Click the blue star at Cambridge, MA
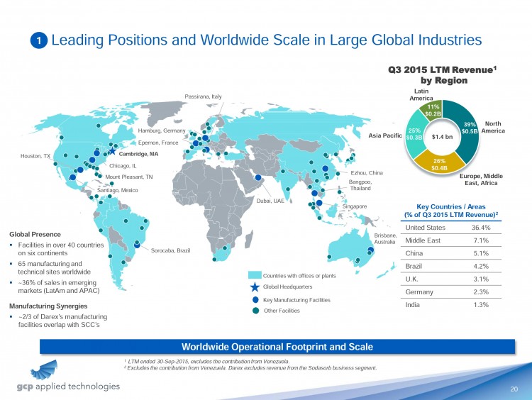The image size is (532, 400). [112, 151]
